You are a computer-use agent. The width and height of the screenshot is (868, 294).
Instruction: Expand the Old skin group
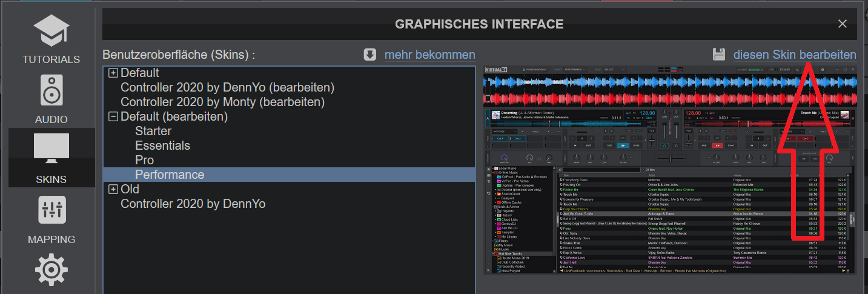point(113,189)
